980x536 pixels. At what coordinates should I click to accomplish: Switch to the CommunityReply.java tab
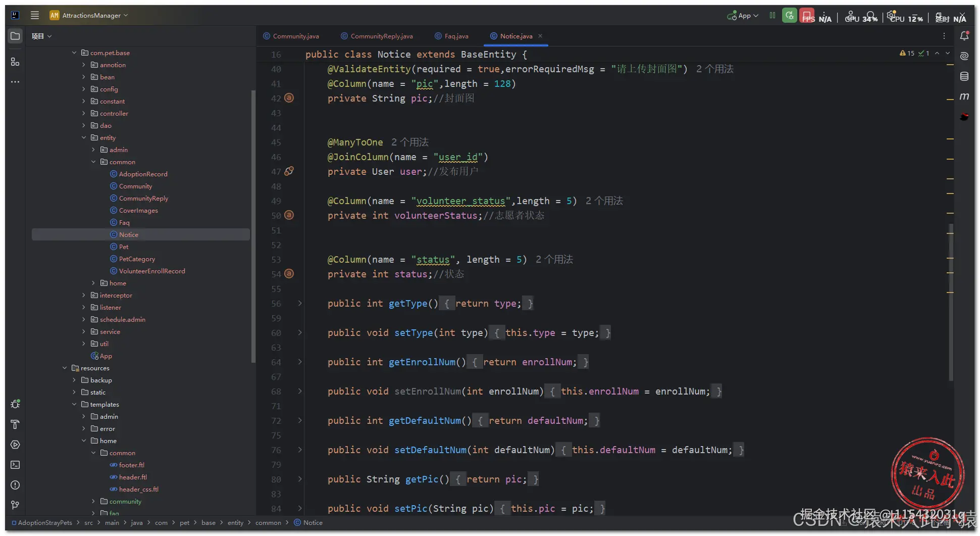pos(377,36)
